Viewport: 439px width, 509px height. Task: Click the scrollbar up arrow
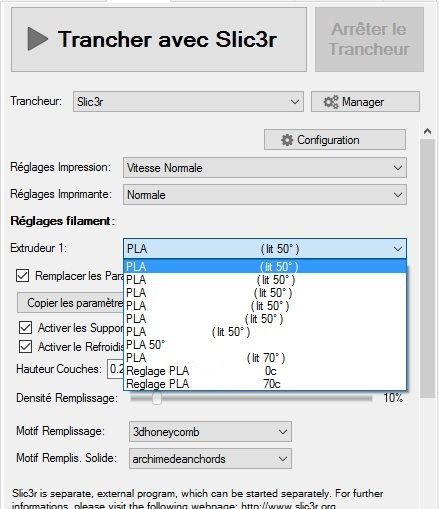(x=427, y=131)
